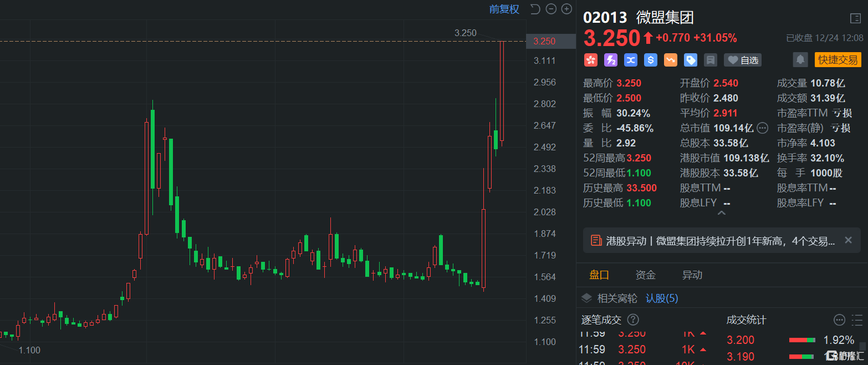Open price alert bell icon
The height and width of the screenshot is (365, 868).
800,59
